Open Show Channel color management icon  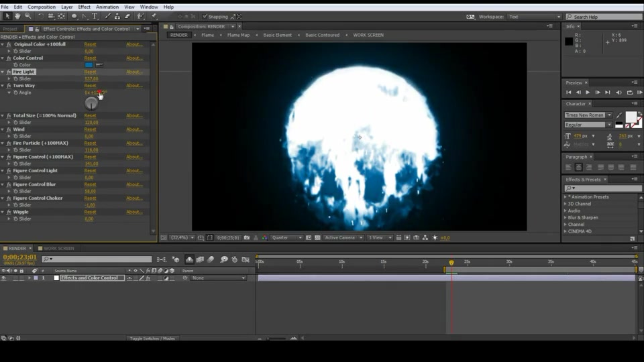264,237
